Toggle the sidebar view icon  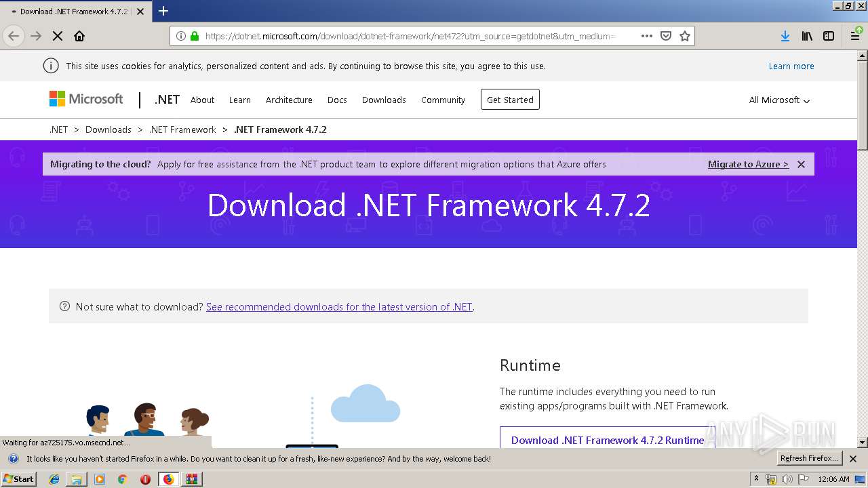[829, 36]
